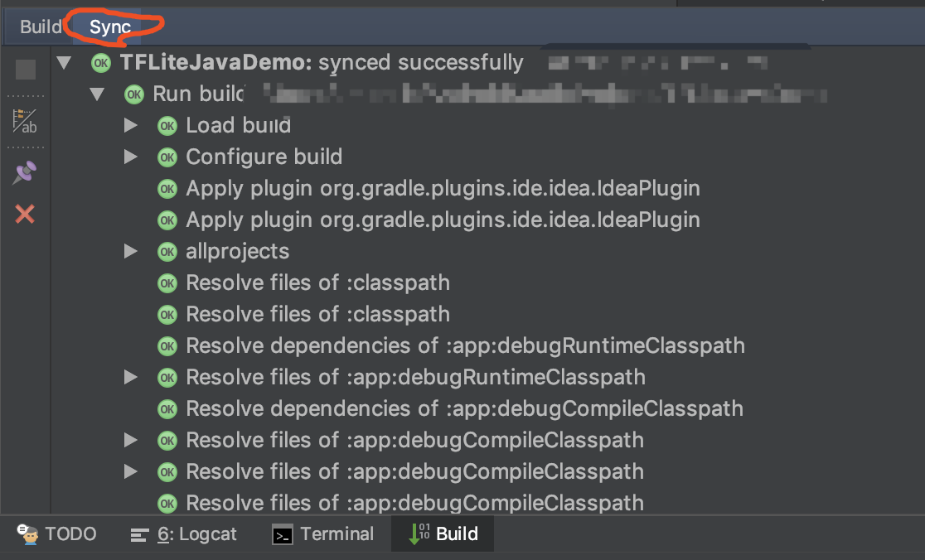Switch to the Build tab

click(x=41, y=27)
